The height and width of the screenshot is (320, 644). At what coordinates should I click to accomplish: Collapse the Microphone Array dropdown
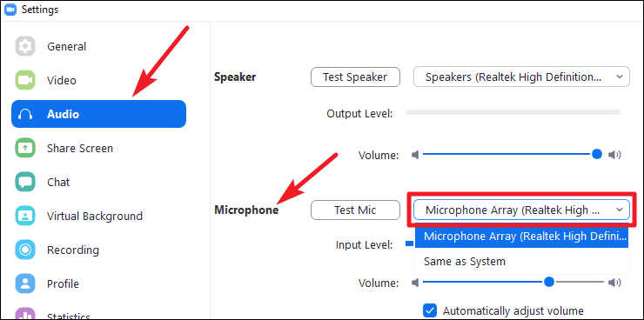pos(521,210)
